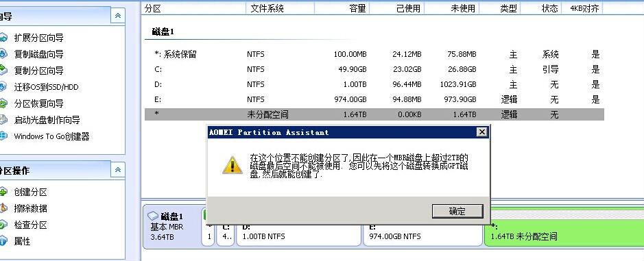The height and width of the screenshot is (261, 644).
Task: Click the 检查分区 icon
Action: coord(3,225)
